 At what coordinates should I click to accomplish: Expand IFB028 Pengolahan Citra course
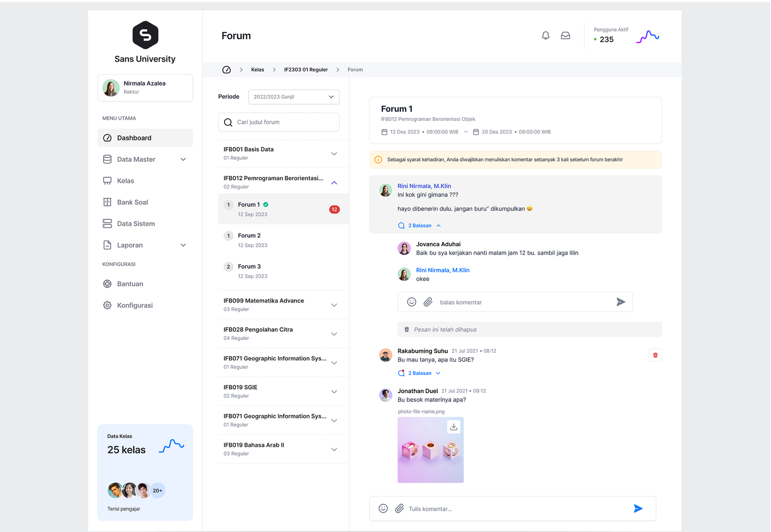point(334,334)
